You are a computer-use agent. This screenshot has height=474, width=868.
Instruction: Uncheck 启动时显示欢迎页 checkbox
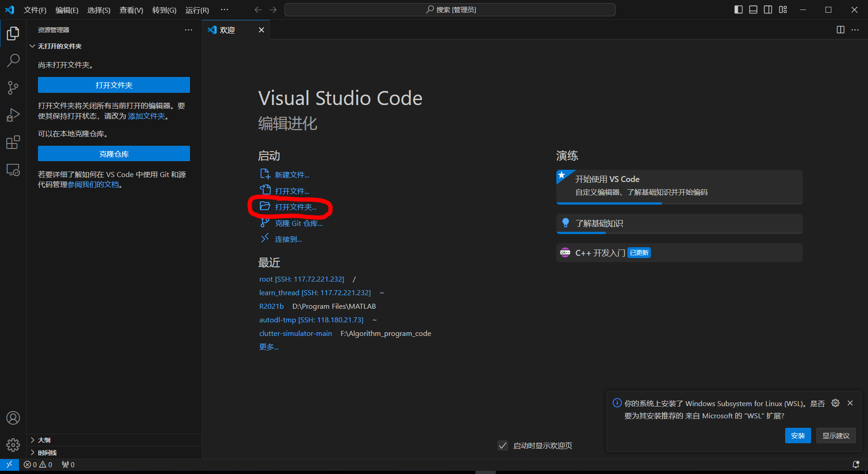coord(503,446)
